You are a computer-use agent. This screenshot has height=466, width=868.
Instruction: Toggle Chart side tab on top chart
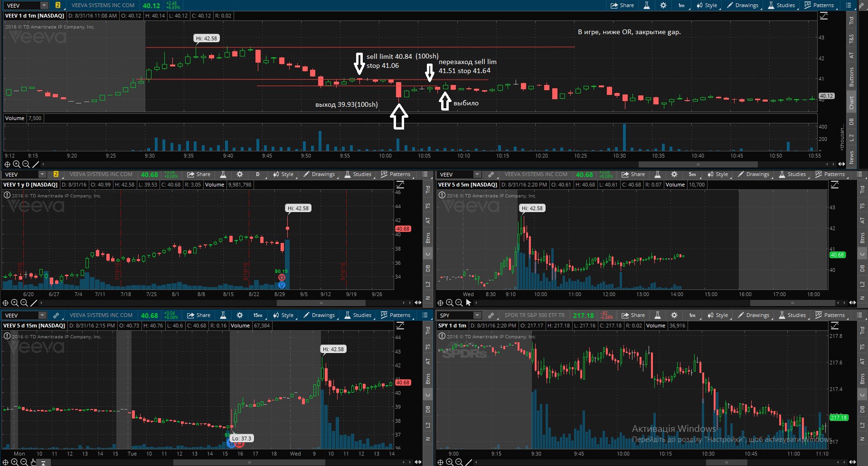click(x=851, y=103)
